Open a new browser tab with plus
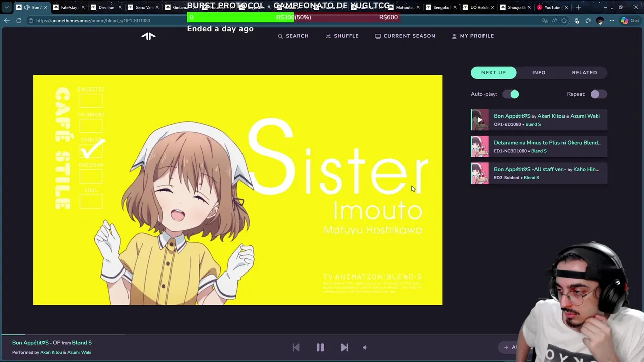The width and height of the screenshot is (644, 362). click(578, 7)
